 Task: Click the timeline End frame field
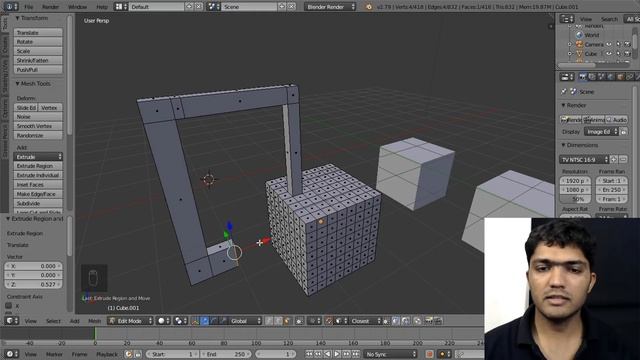coord(226,354)
